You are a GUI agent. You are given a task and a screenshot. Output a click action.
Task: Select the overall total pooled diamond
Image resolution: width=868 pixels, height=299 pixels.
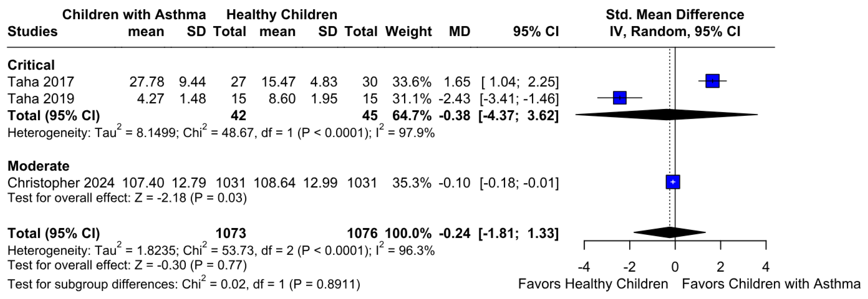click(x=670, y=233)
